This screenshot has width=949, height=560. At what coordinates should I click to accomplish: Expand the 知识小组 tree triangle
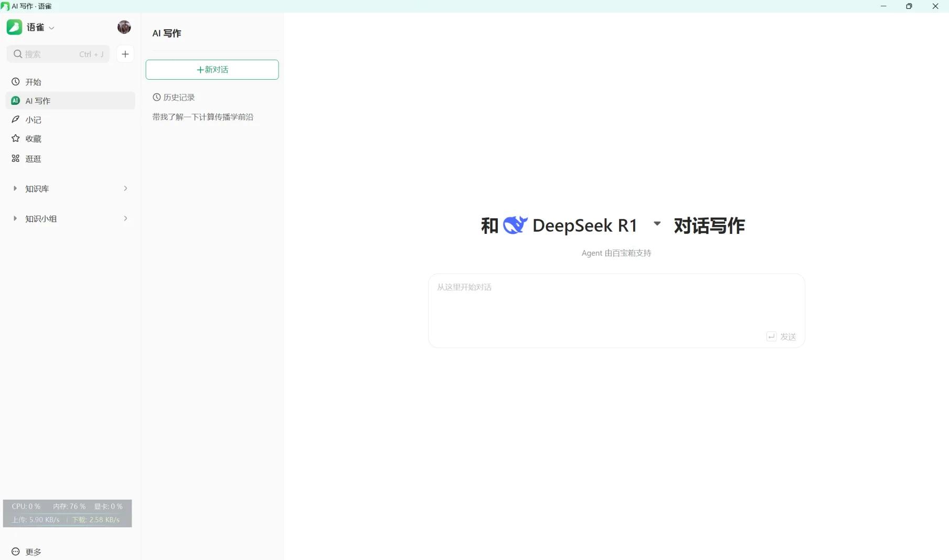pyautogui.click(x=15, y=218)
